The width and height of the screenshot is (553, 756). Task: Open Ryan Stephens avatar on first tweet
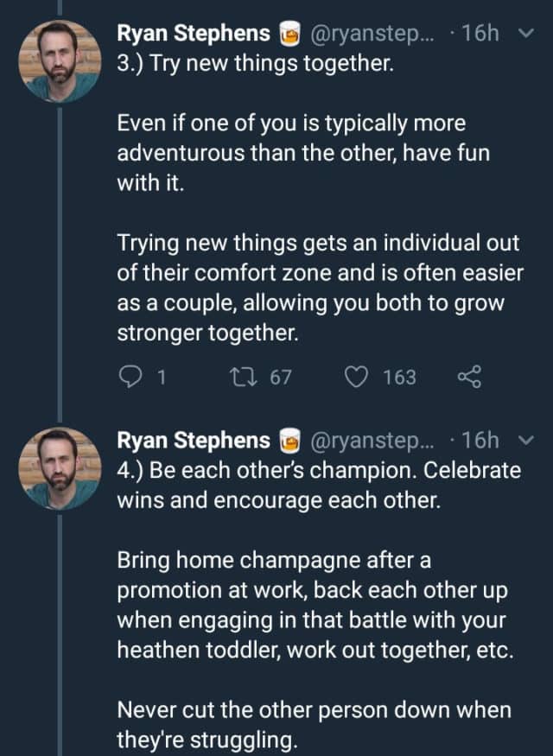(60, 61)
